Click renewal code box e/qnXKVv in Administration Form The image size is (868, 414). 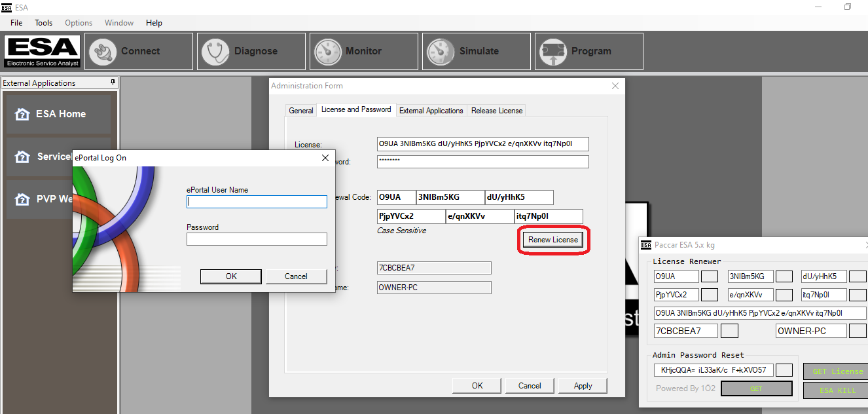click(480, 216)
